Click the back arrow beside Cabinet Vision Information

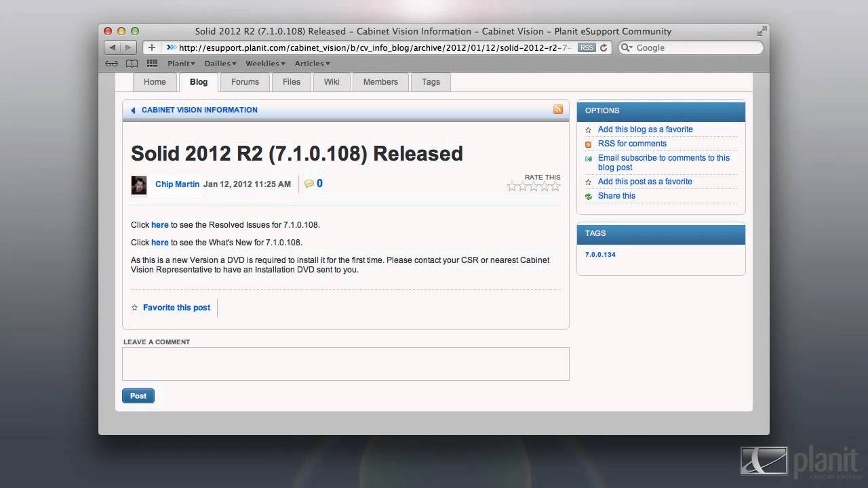[x=133, y=110]
